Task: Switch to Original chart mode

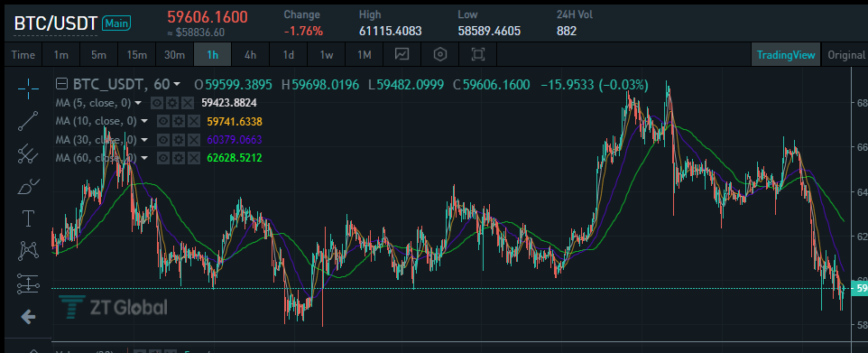Action: [845, 54]
